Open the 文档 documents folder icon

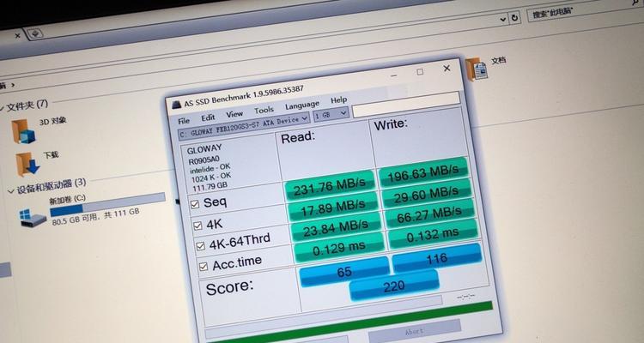click(x=477, y=69)
